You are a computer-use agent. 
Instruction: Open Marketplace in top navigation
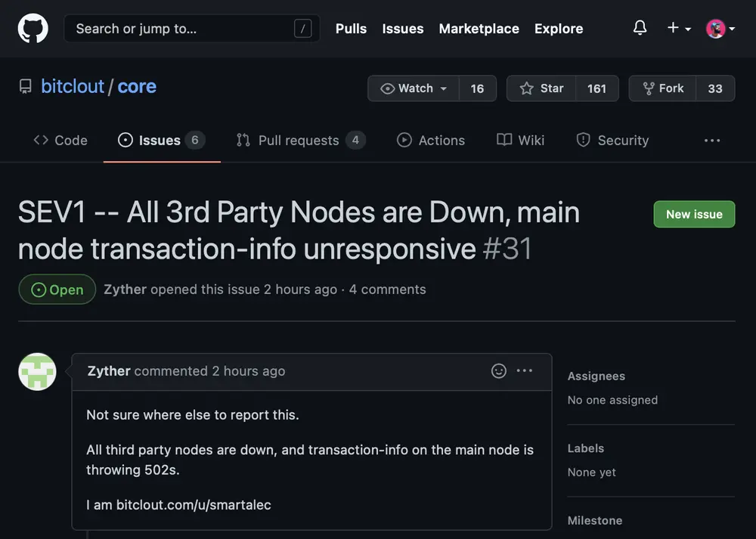click(479, 29)
